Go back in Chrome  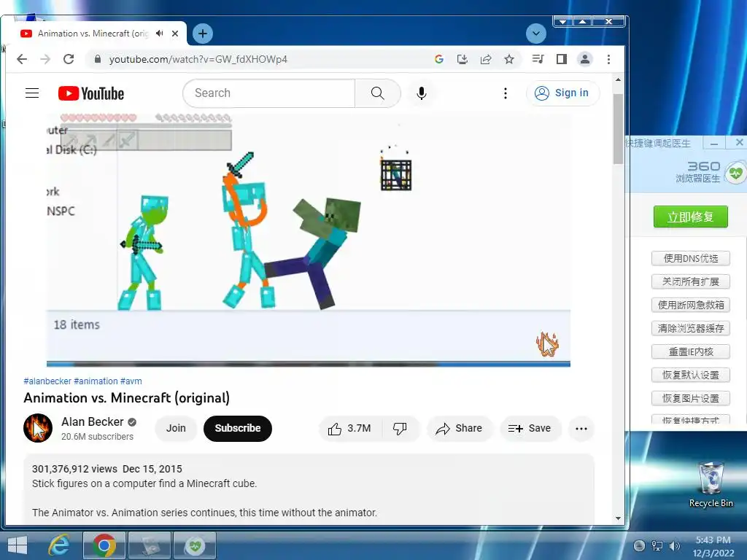tap(22, 59)
